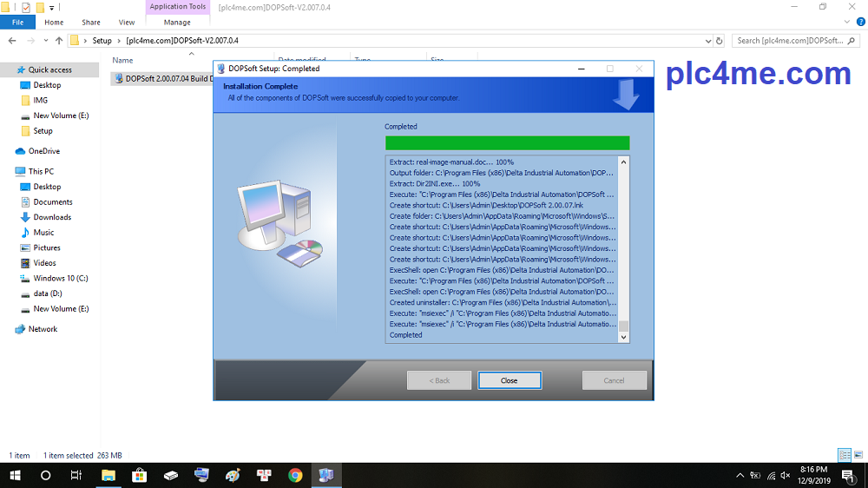Open Documents under This PC
This screenshot has height=488, width=868.
(x=53, y=201)
